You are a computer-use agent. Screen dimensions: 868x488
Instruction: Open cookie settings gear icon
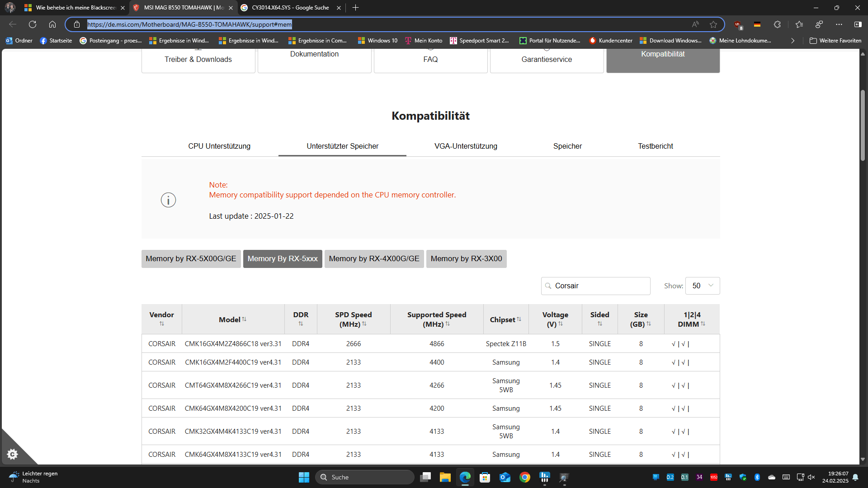13,454
